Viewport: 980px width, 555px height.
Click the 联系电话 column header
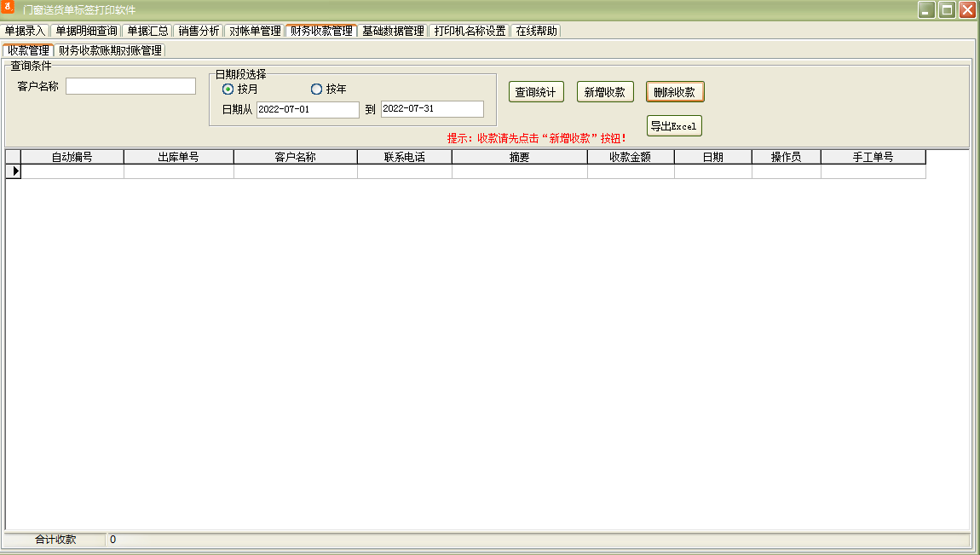pos(405,157)
